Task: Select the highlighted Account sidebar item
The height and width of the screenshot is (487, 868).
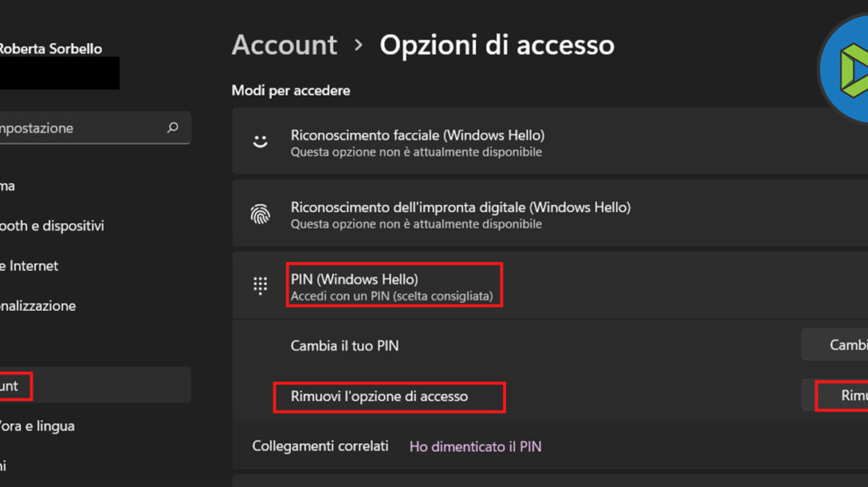Action: click(x=12, y=385)
